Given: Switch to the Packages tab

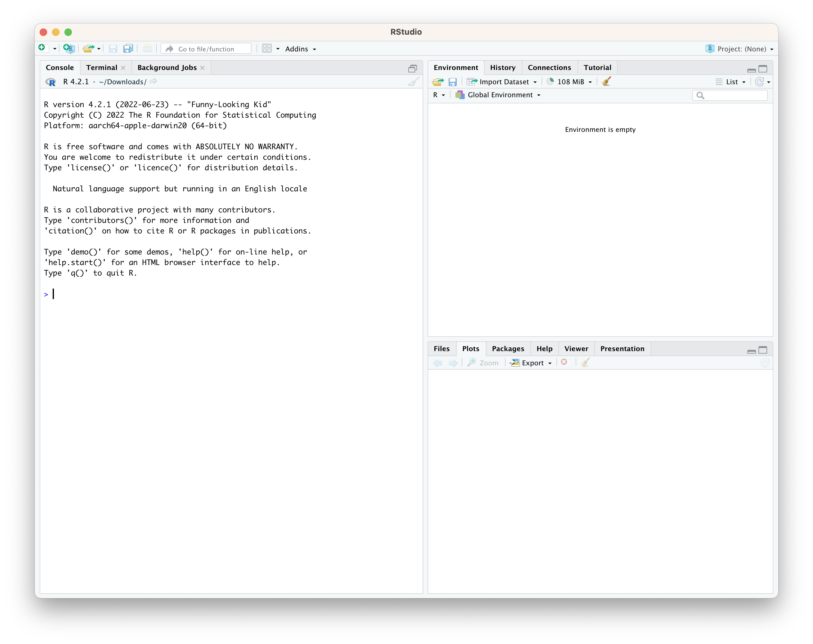Looking at the screenshot, I should 508,349.
